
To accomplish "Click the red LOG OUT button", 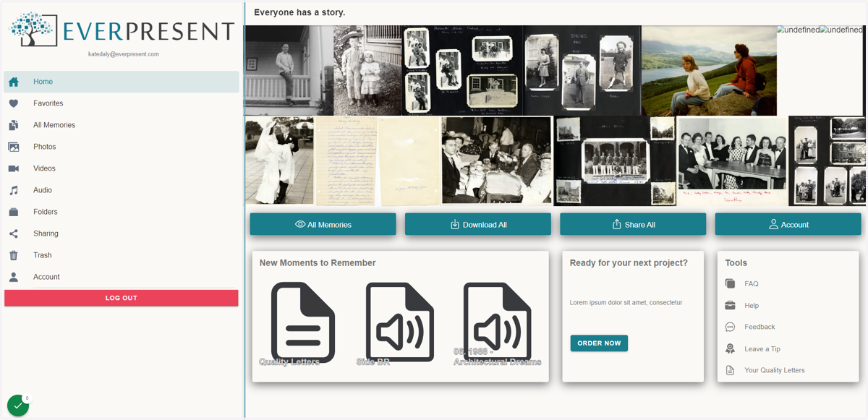I will pyautogui.click(x=122, y=298).
